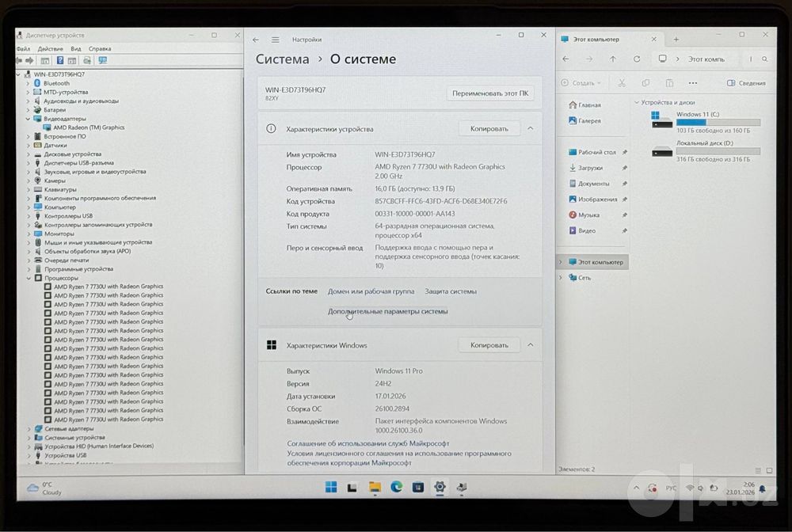
Task: Collapse Характеристики устройства section chevron
Action: 531,129
